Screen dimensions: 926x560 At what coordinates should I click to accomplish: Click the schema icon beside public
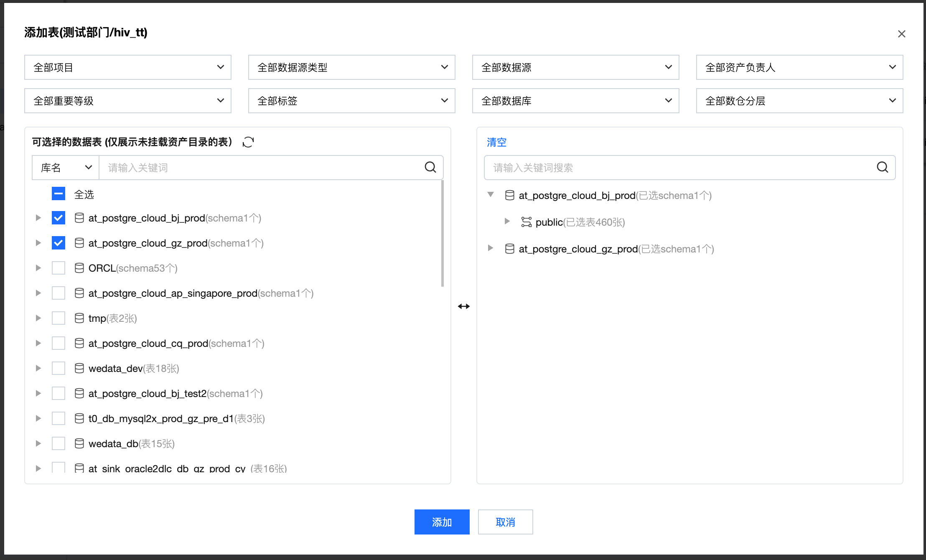click(526, 222)
